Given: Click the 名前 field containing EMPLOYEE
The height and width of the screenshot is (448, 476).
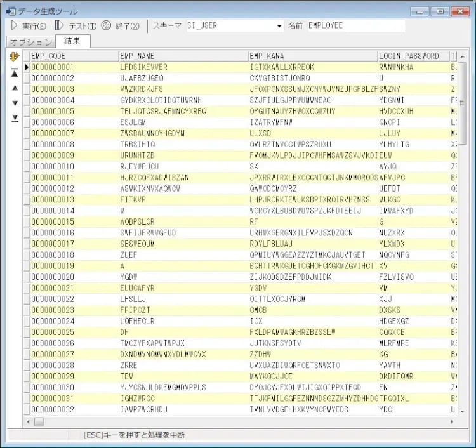Looking at the screenshot, I should pos(355,26).
